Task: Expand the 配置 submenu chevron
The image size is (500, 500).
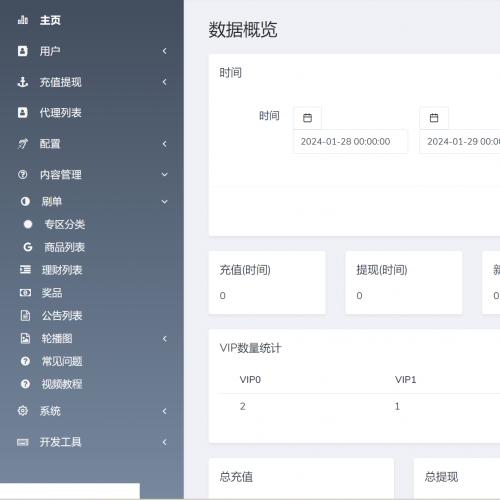Action: [x=164, y=144]
